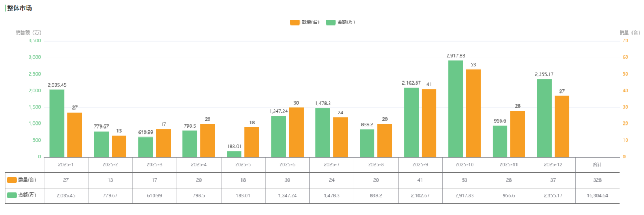This screenshot has height=215, width=644.
Task: Click the short green 2025-5 bar labeled 183.01
Action: (x=234, y=154)
